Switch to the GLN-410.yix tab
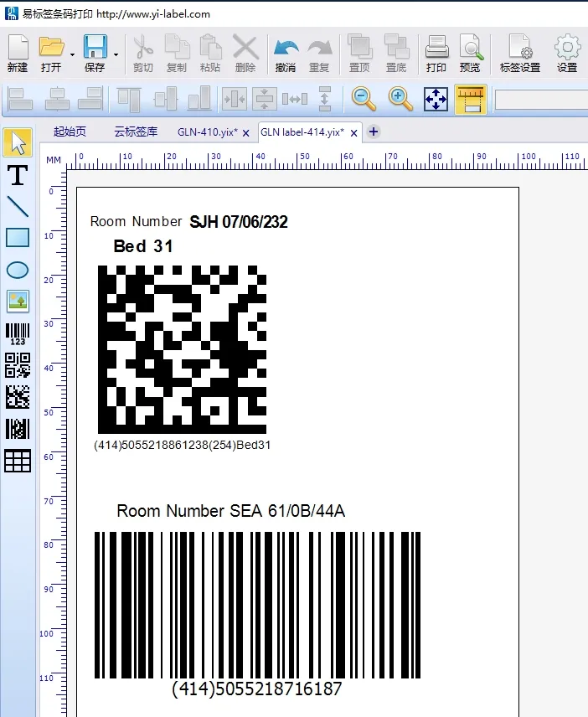The image size is (588, 717). [208, 132]
